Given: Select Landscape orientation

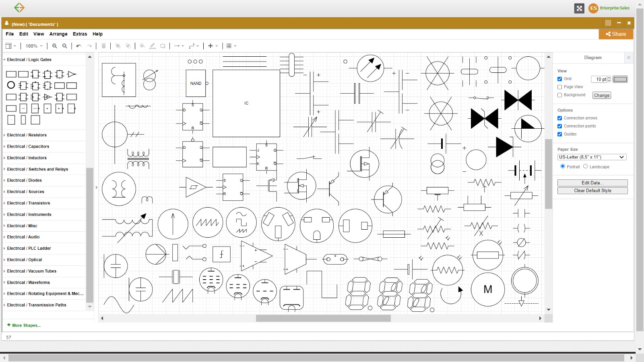Looking at the screenshot, I should coord(586,166).
